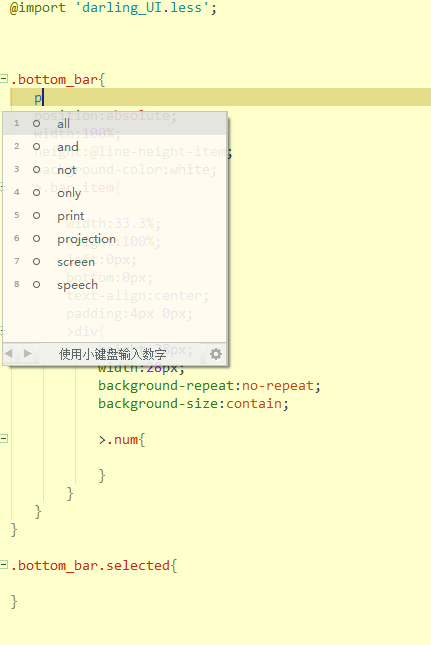This screenshot has width=431, height=645.
Task: Click the keypad number input hint text
Action: click(113, 354)
